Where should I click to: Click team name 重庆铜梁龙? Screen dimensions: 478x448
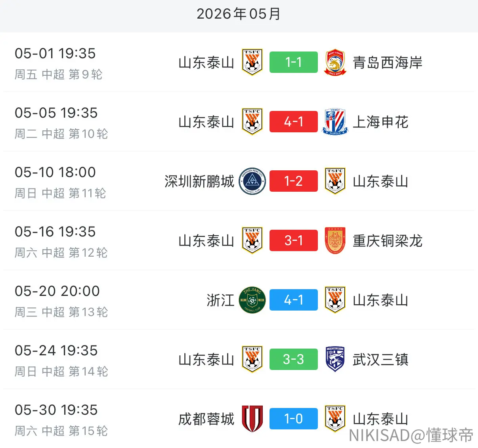[388, 241]
